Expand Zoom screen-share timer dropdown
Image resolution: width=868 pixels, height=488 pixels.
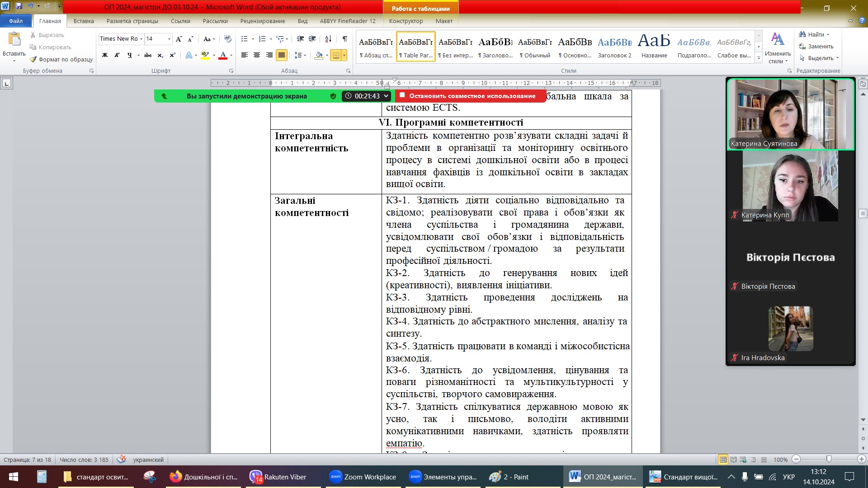[386, 96]
